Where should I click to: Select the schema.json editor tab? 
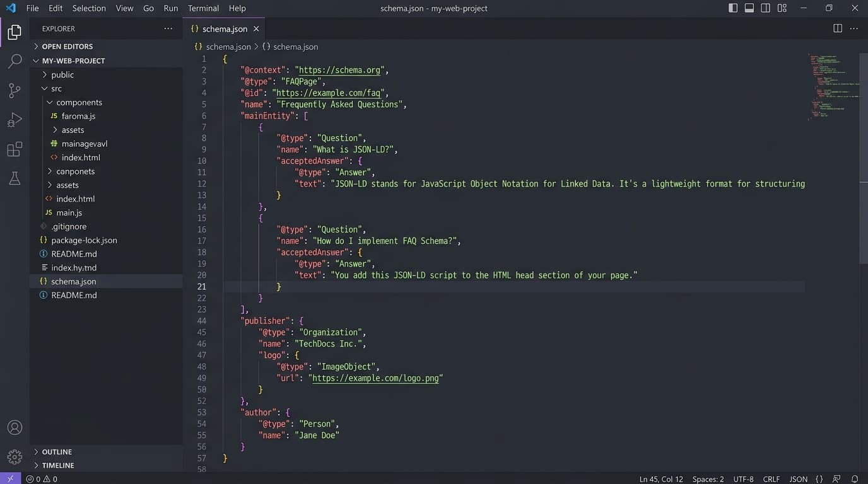pyautogui.click(x=223, y=28)
